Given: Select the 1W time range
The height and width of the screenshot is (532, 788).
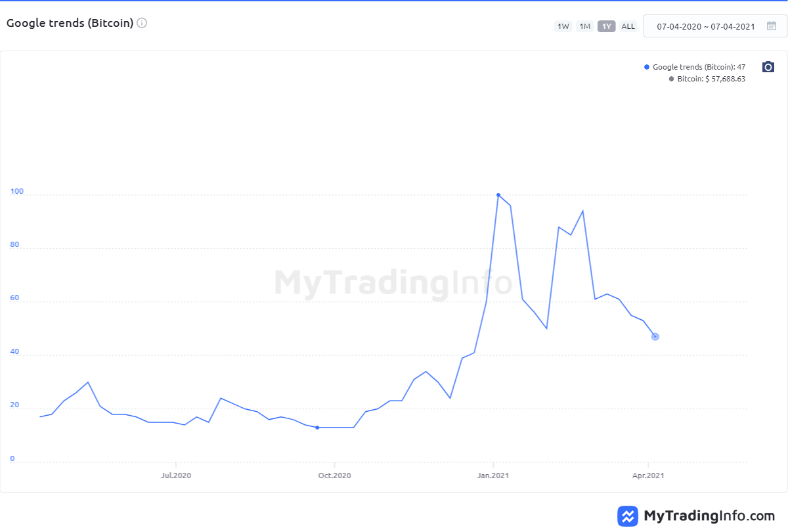Looking at the screenshot, I should pos(563,26).
